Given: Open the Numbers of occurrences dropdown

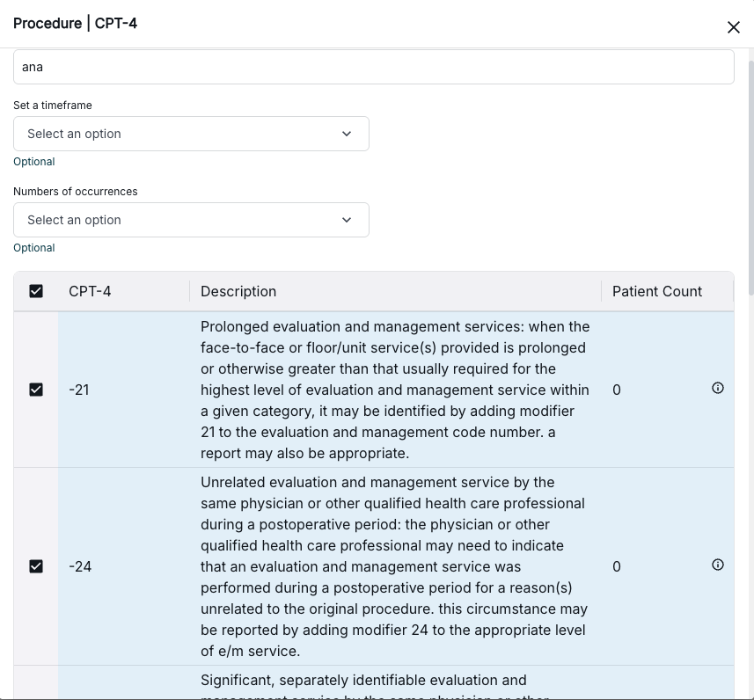Looking at the screenshot, I should [191, 220].
